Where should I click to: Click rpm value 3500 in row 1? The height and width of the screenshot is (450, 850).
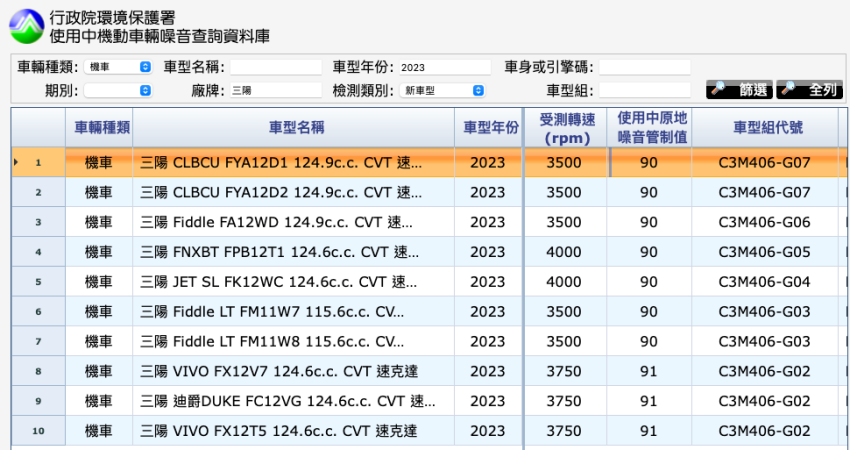point(564,162)
